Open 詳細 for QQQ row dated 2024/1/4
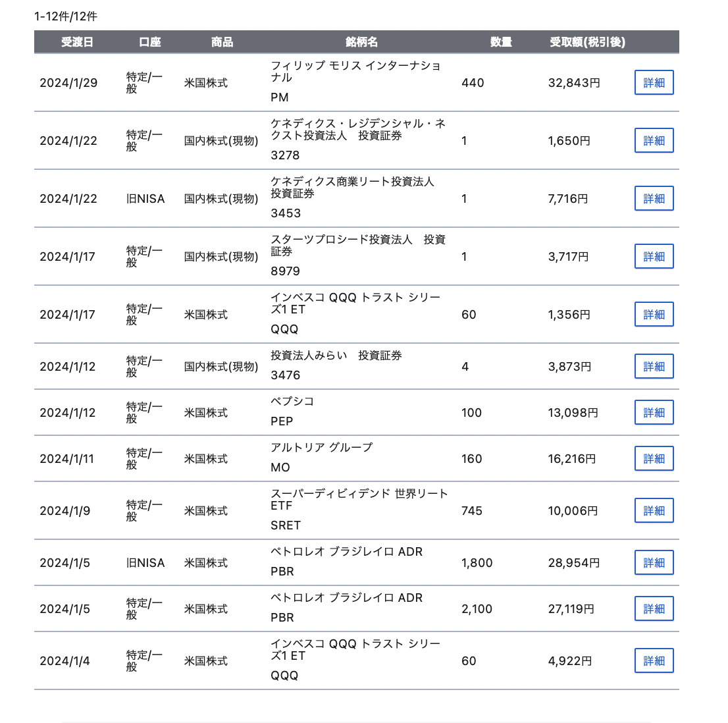This screenshot has width=728, height=723. pos(654,660)
